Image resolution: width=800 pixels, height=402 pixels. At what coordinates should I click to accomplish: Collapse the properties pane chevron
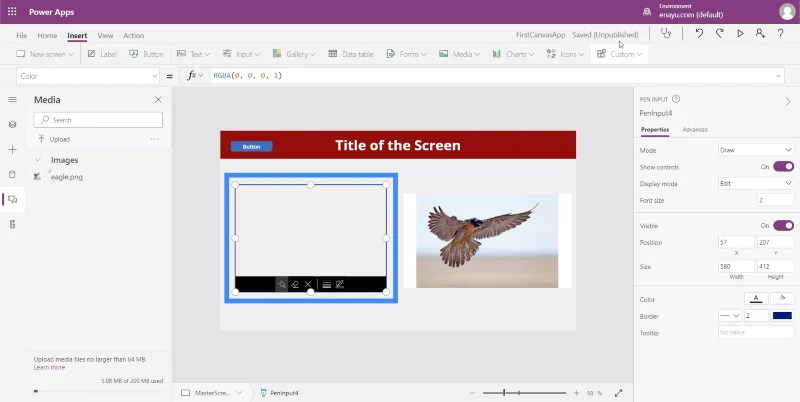pos(788,102)
